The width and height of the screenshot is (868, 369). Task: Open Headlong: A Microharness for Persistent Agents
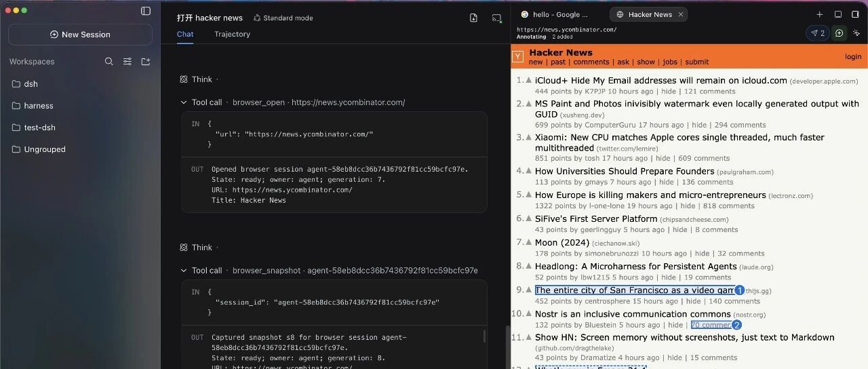[635, 266]
